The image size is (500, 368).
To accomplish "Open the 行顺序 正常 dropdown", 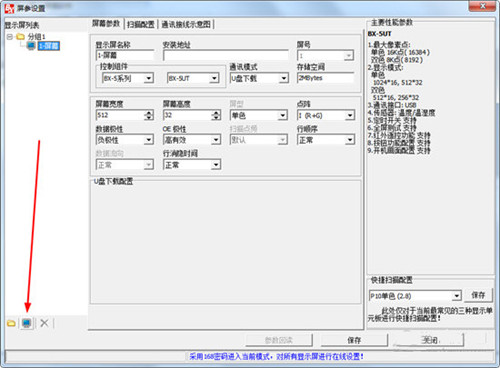I will (349, 140).
